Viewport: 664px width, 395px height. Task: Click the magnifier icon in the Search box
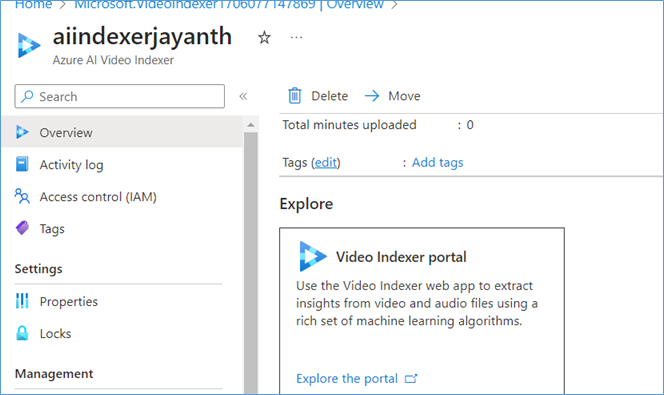(x=27, y=96)
